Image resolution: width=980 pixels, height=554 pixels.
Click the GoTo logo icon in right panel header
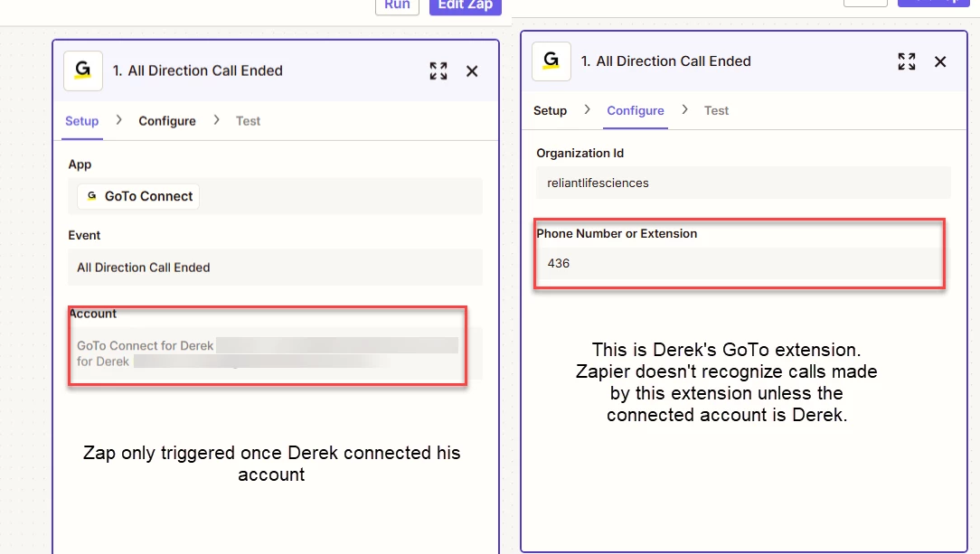pyautogui.click(x=551, y=61)
